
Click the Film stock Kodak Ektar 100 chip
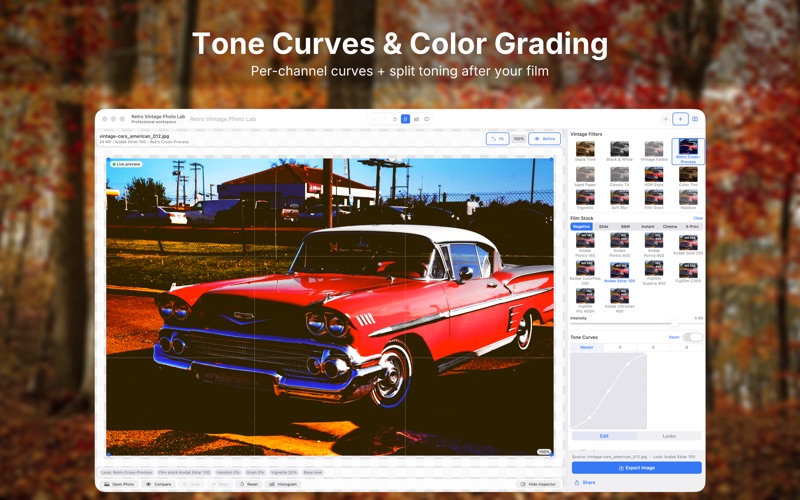pyautogui.click(x=184, y=472)
